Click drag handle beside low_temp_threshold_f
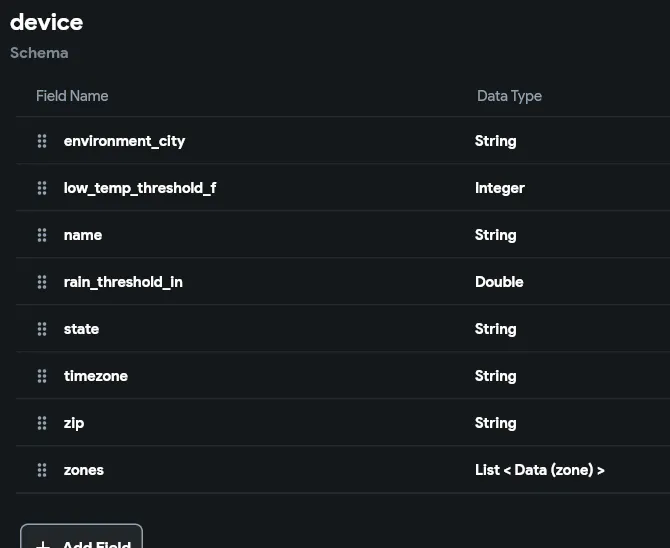 click(42, 188)
